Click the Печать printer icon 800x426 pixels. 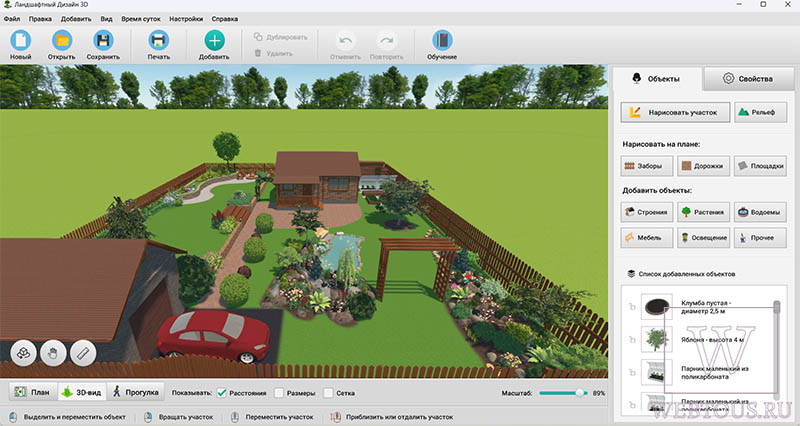[158, 40]
